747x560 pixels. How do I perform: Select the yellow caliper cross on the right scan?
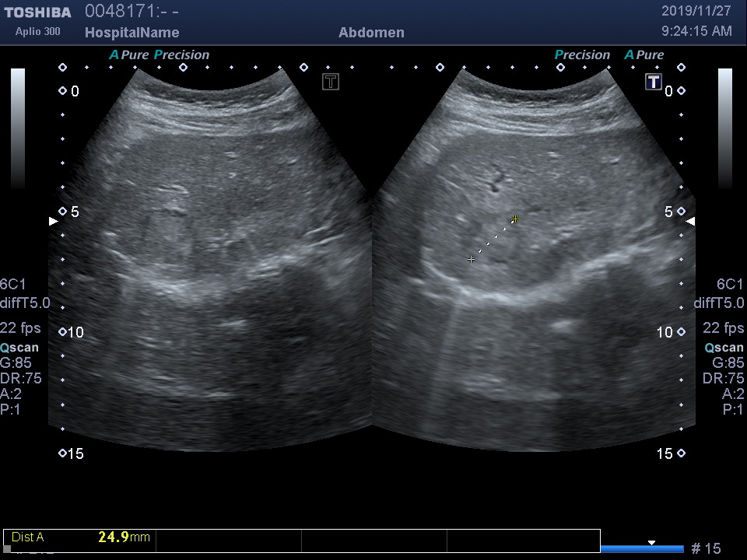click(x=515, y=220)
